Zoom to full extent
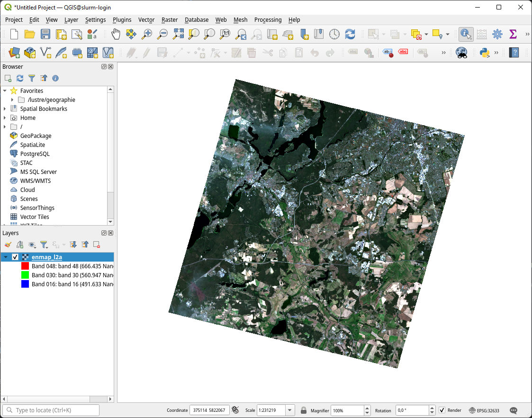The height and width of the screenshot is (418, 532). 178,34
